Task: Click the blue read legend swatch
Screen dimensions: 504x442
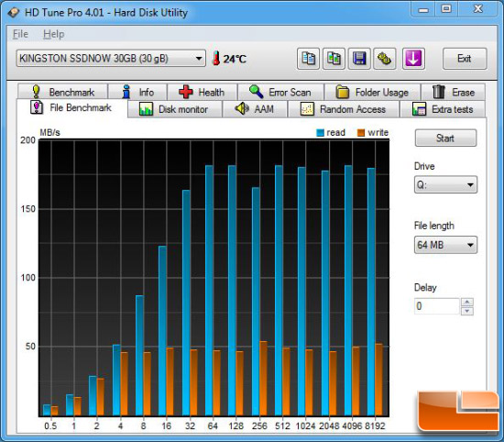Action: coord(320,133)
